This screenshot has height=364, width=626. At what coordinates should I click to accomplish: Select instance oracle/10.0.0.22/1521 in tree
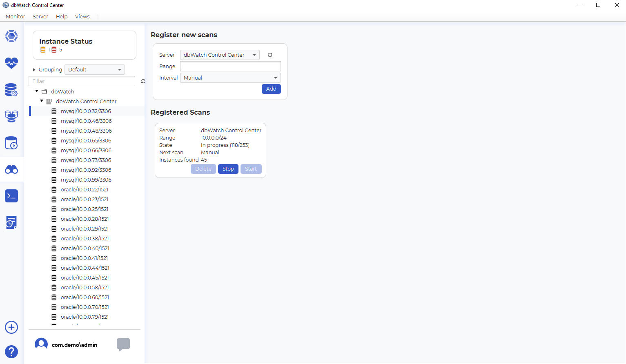(x=85, y=190)
